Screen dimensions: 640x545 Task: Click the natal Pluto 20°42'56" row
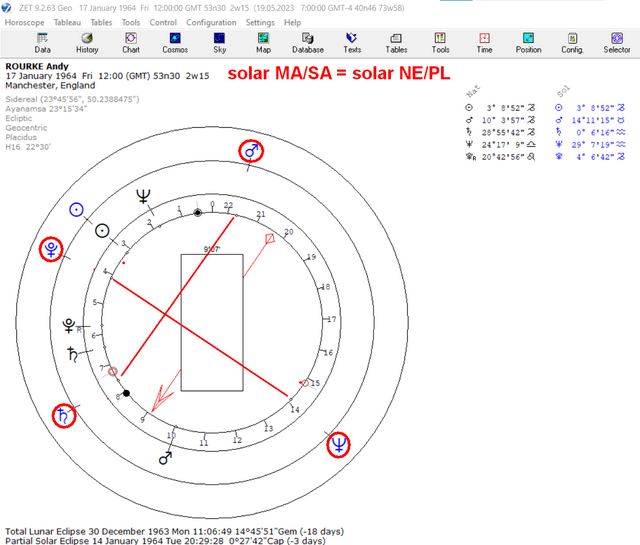tap(500, 157)
